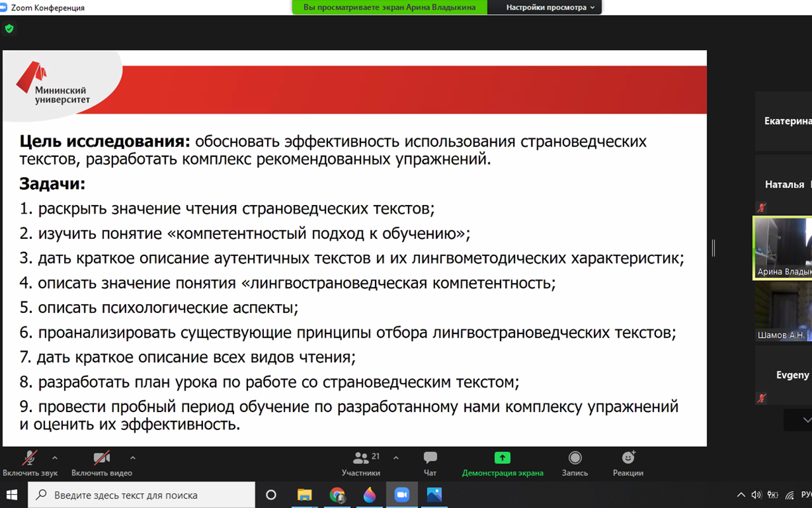Viewport: 812px width, 508px height.
Task: Open the Чат chat panel
Action: pyautogui.click(x=430, y=464)
